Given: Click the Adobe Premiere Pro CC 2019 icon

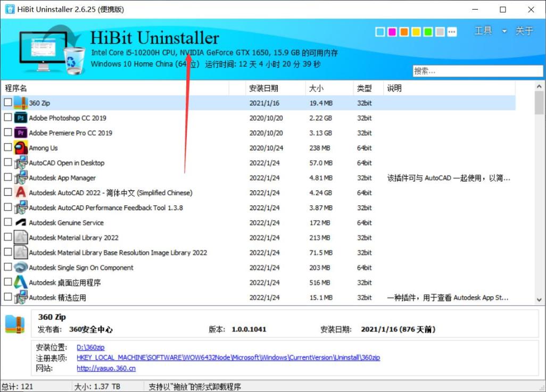Looking at the screenshot, I should [21, 132].
